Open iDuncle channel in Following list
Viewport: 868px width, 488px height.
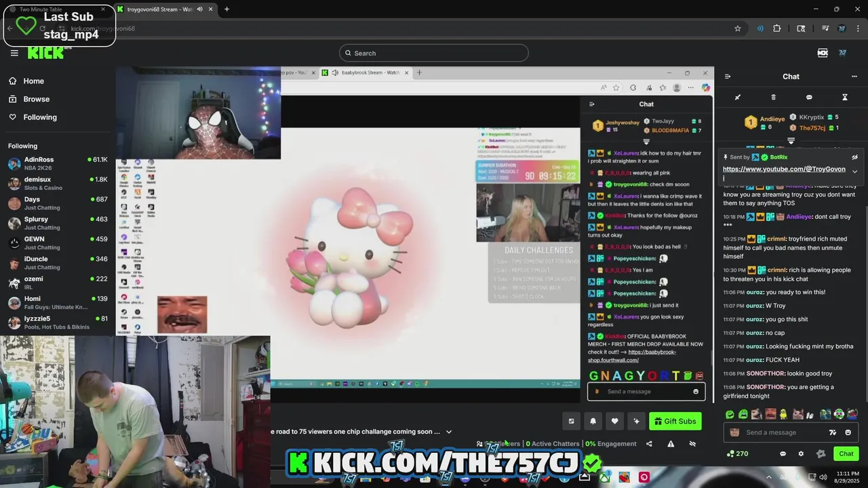[58, 263]
